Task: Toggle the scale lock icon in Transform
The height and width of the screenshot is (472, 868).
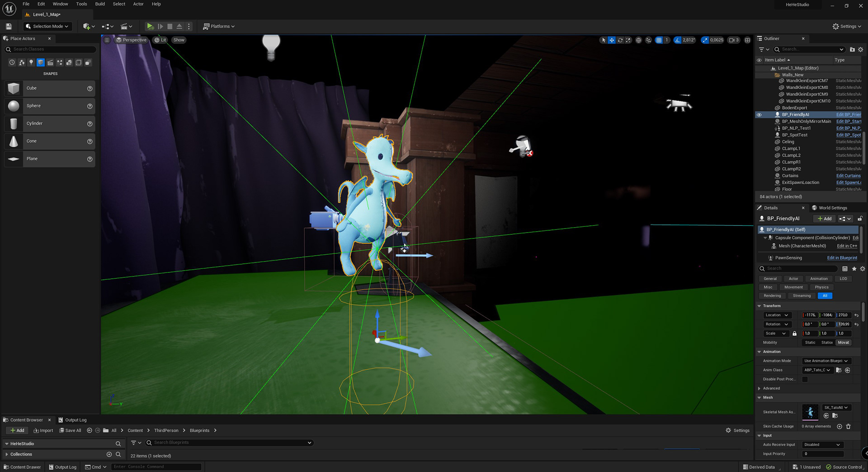Action: click(x=794, y=334)
